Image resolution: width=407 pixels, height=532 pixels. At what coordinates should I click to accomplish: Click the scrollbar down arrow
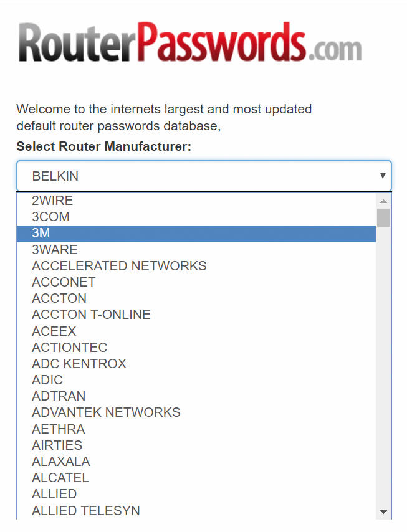coord(383,512)
